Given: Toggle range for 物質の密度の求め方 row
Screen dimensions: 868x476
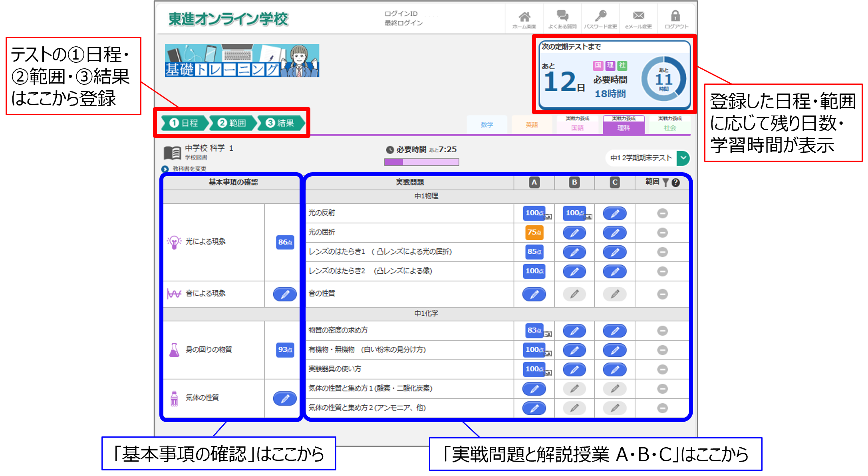Looking at the screenshot, I should [662, 331].
